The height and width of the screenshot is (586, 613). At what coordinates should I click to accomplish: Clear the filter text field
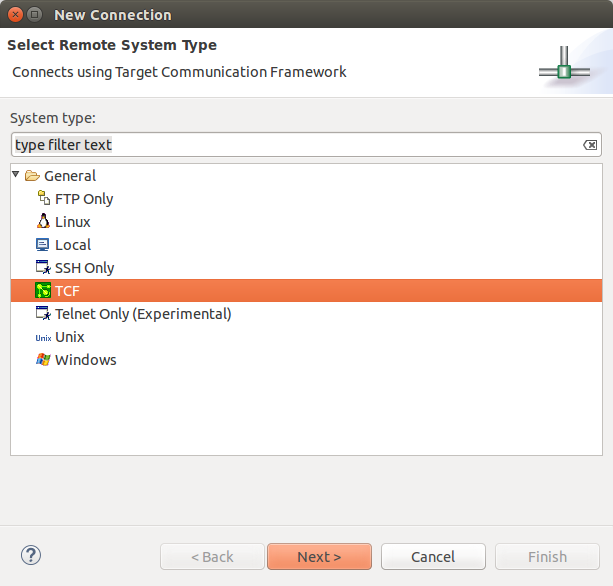(590, 145)
